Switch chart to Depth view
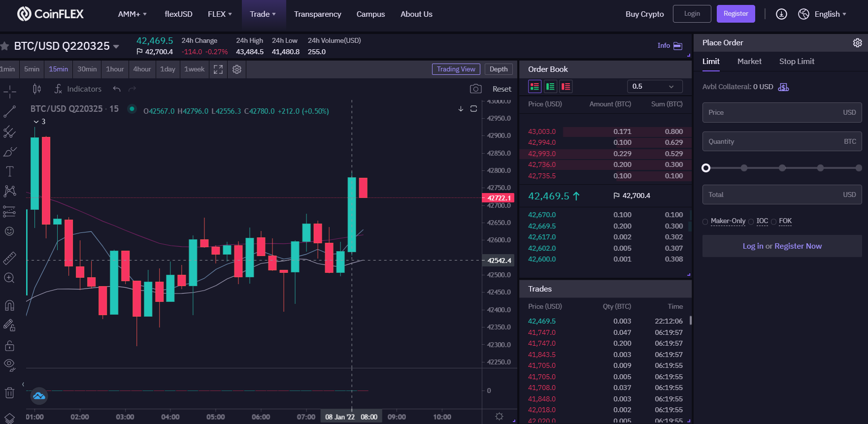Screen dimensions: 868x424 coord(499,69)
